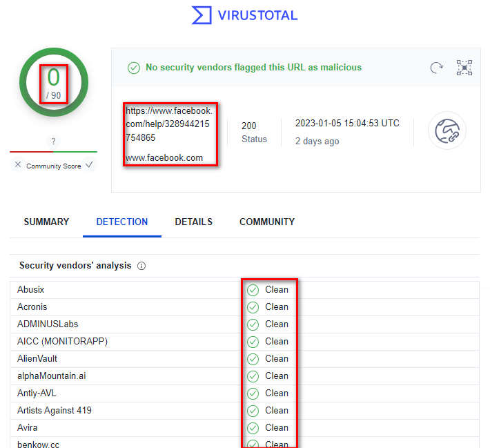The image size is (490, 448).
Task: Click the Clean result for Avira
Action: [277, 427]
